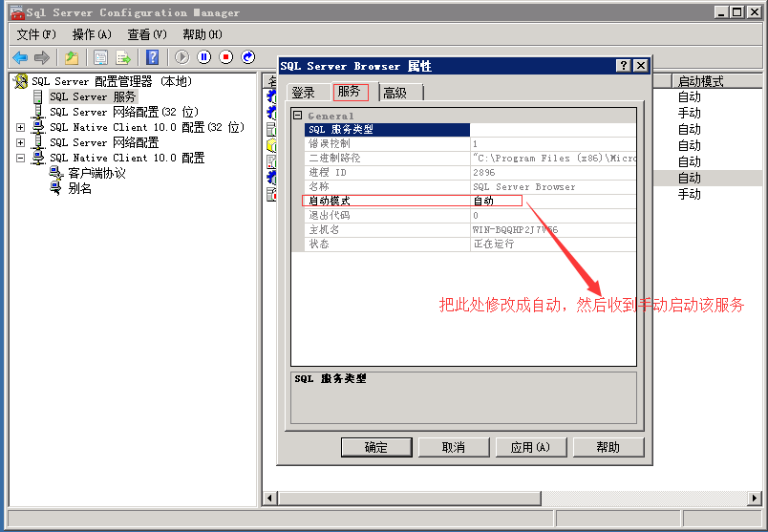Click the 二进制路径 property value
Screen dimensions: 768x532
(553, 159)
